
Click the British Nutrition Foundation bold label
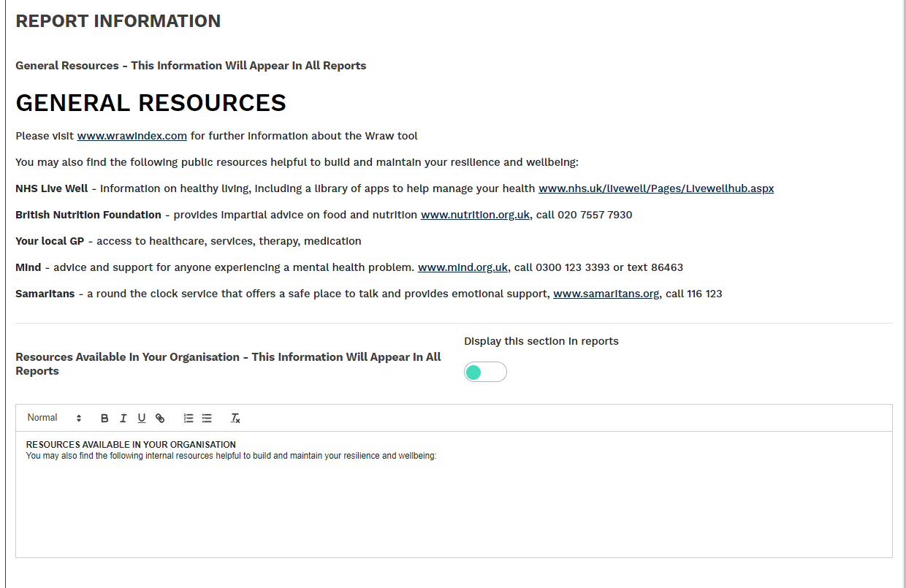click(88, 215)
